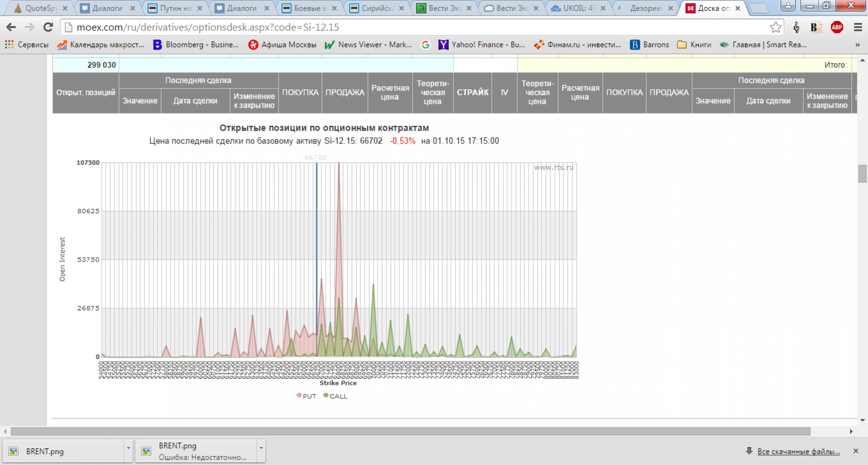Click the treble clef extension icon
This screenshot has width=868, height=465.
pyautogui.click(x=796, y=27)
